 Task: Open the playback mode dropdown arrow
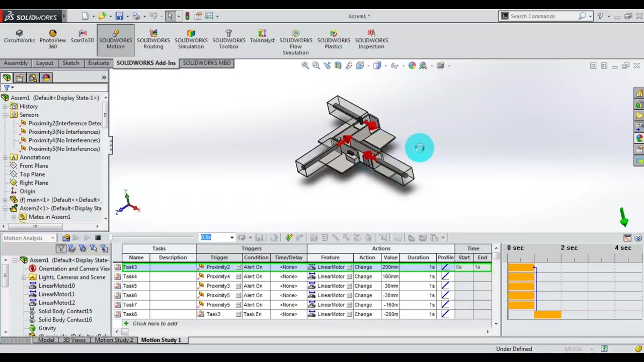click(x=250, y=238)
